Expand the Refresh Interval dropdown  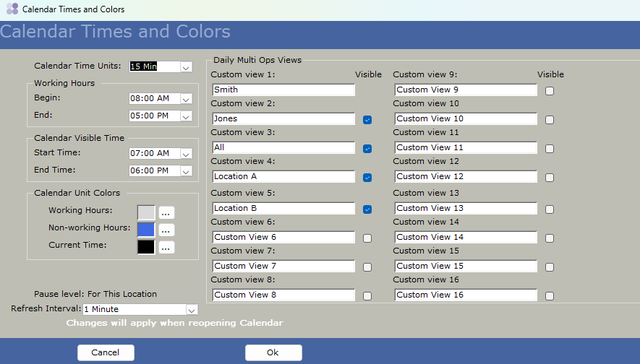click(x=191, y=310)
